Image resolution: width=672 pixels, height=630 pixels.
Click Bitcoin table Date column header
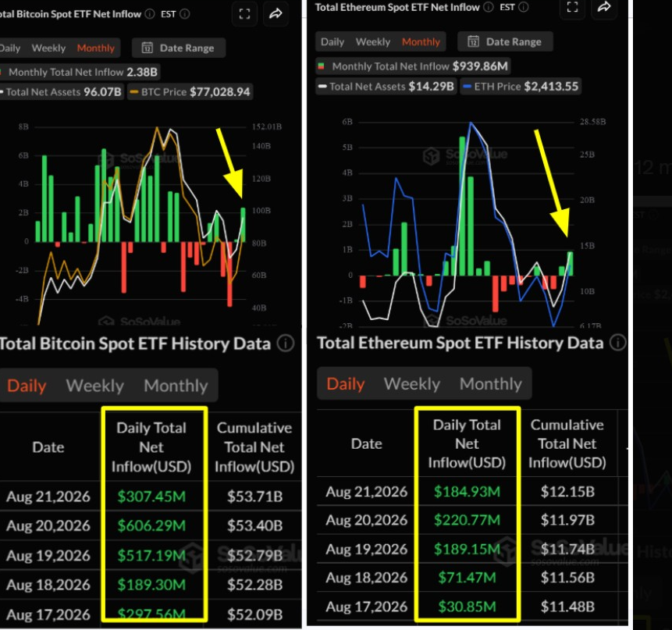[x=48, y=447]
